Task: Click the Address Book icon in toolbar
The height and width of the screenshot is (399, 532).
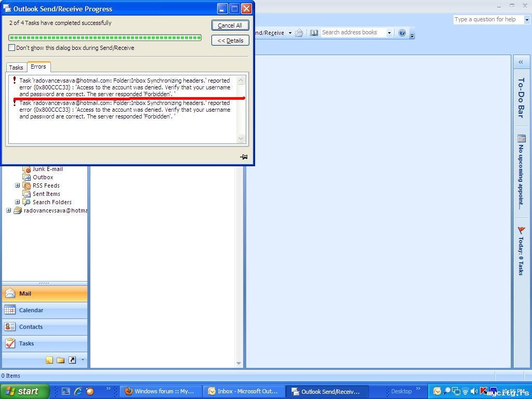Action: [x=314, y=33]
